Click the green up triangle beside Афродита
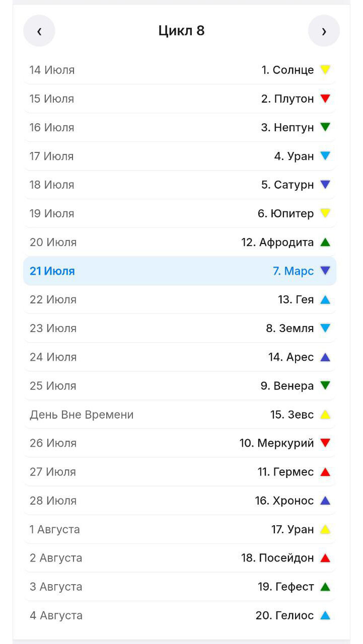The image size is (363, 644). click(x=325, y=242)
